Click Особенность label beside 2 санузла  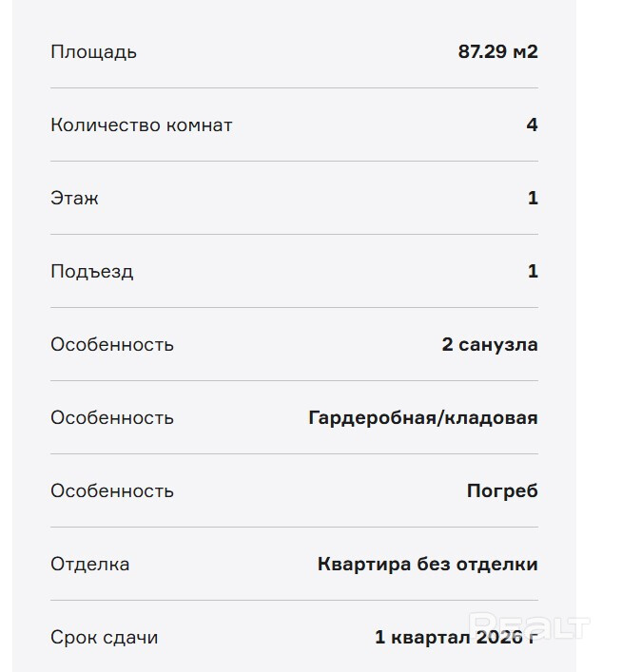coord(111,345)
